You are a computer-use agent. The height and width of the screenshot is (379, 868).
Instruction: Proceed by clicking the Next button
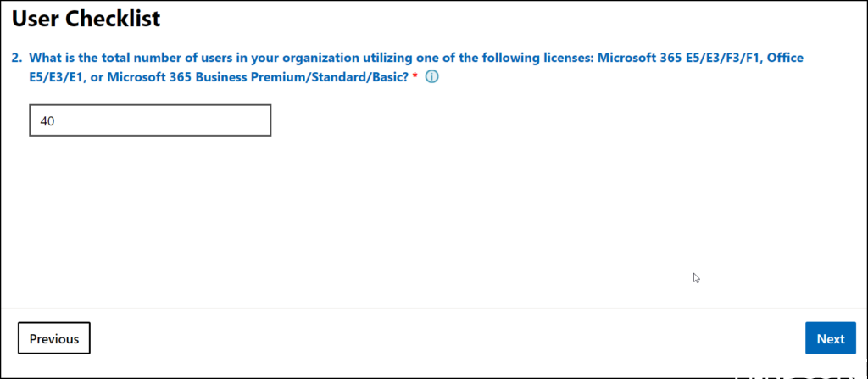coord(830,338)
